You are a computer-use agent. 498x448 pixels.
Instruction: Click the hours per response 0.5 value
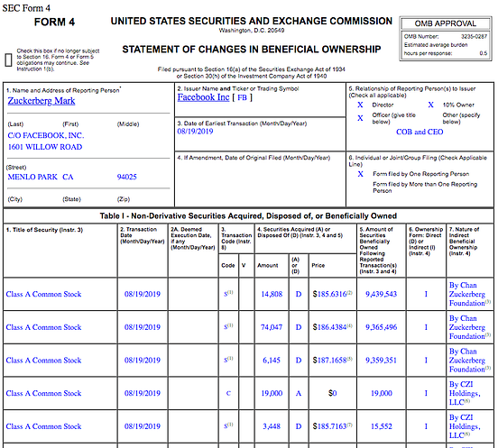[x=484, y=53]
